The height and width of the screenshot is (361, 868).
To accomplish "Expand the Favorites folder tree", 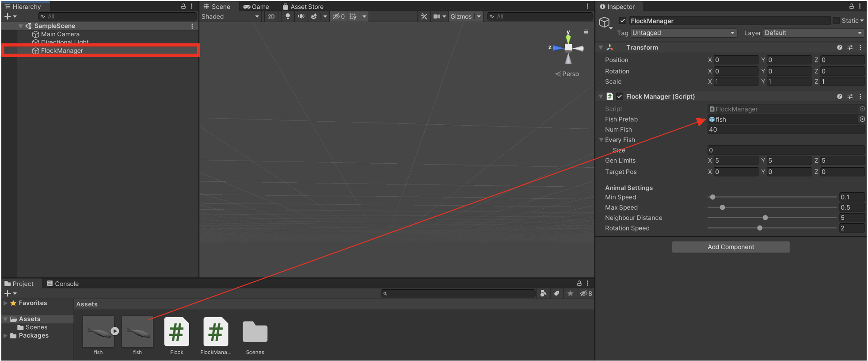I will pos(5,303).
